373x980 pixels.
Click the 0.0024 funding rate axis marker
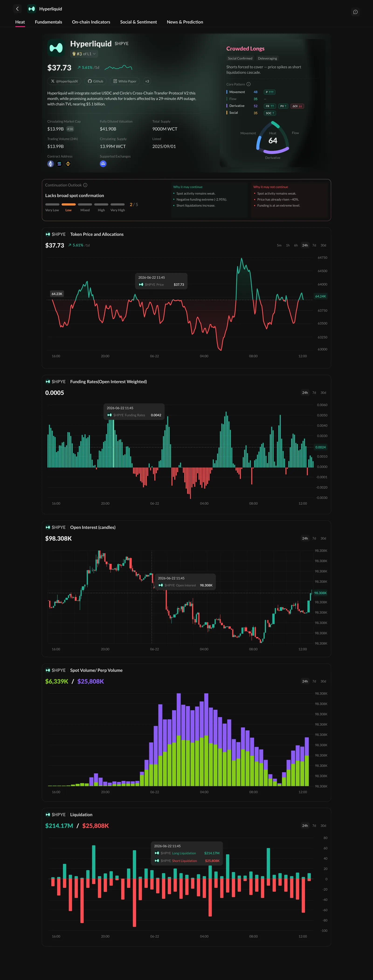321,447
